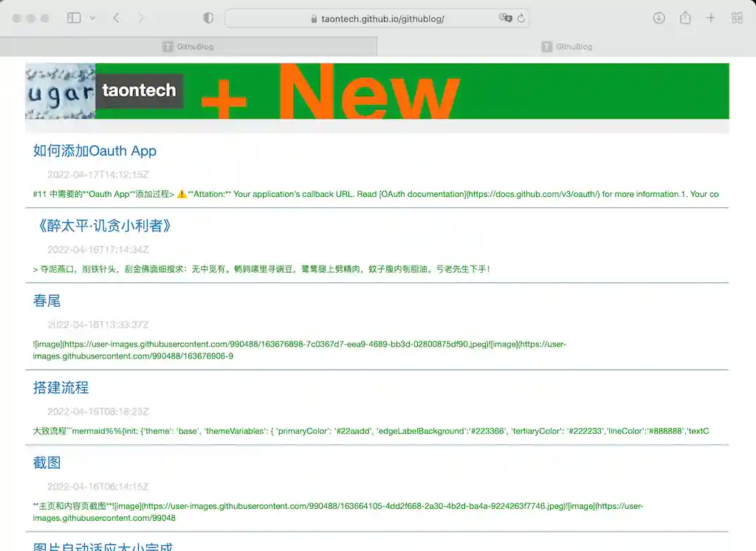Image resolution: width=756 pixels, height=551 pixels.
Task: Open the taontech blog title
Action: click(139, 91)
